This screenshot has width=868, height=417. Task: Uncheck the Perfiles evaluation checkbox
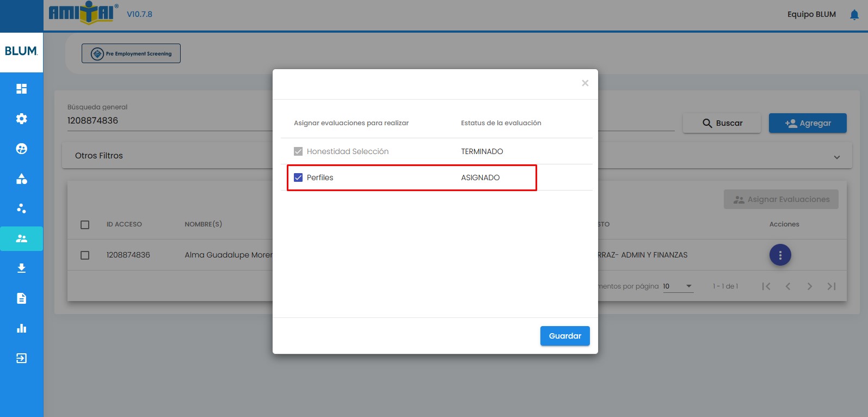pos(298,177)
